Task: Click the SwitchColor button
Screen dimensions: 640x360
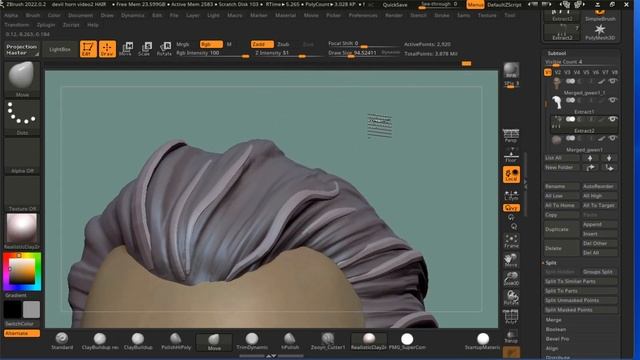Action: point(22,324)
